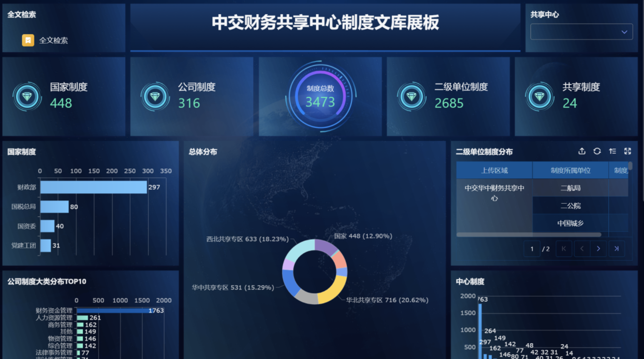Click the table's horizontal scrollbar
Screen dimensions: 644x359
pyautogui.click(x=529, y=235)
